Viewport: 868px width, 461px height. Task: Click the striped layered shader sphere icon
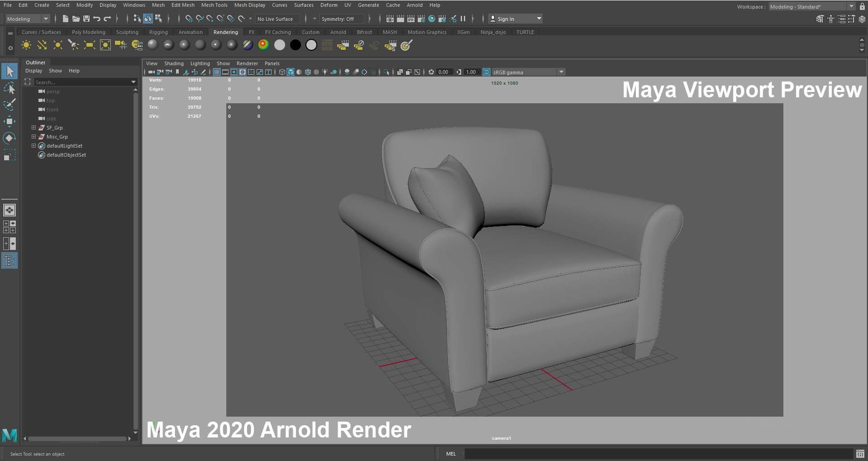tap(248, 45)
